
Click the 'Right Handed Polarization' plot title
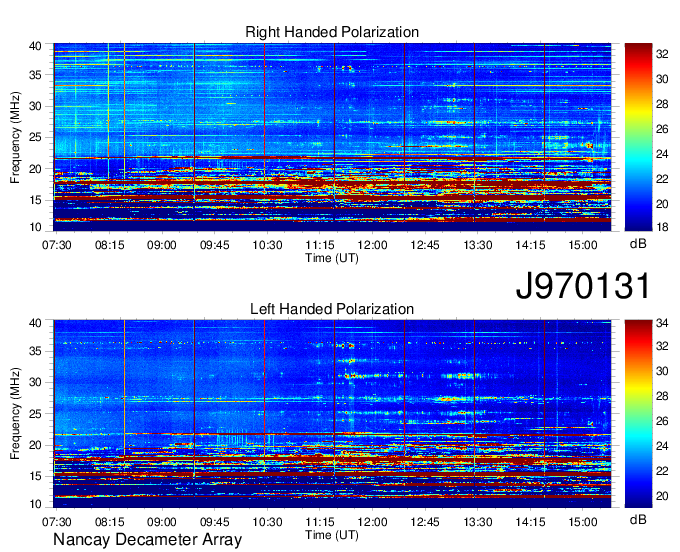pos(332,32)
